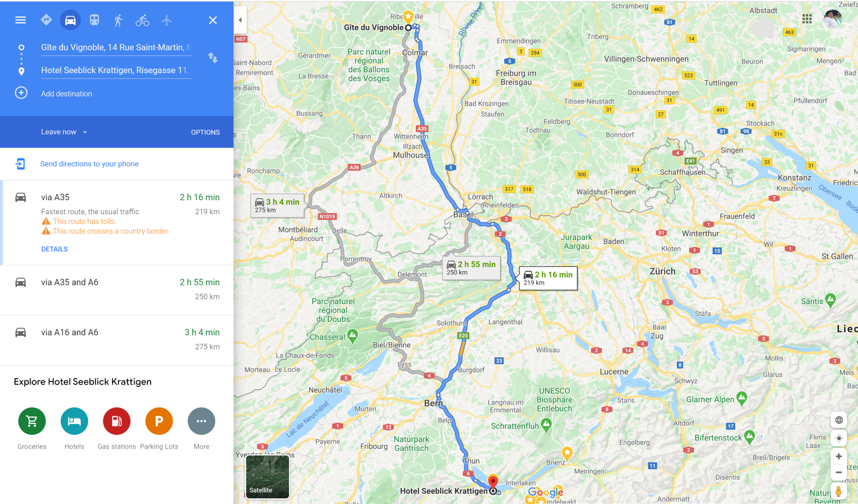Zoom in the map with plus button

pos(839,456)
